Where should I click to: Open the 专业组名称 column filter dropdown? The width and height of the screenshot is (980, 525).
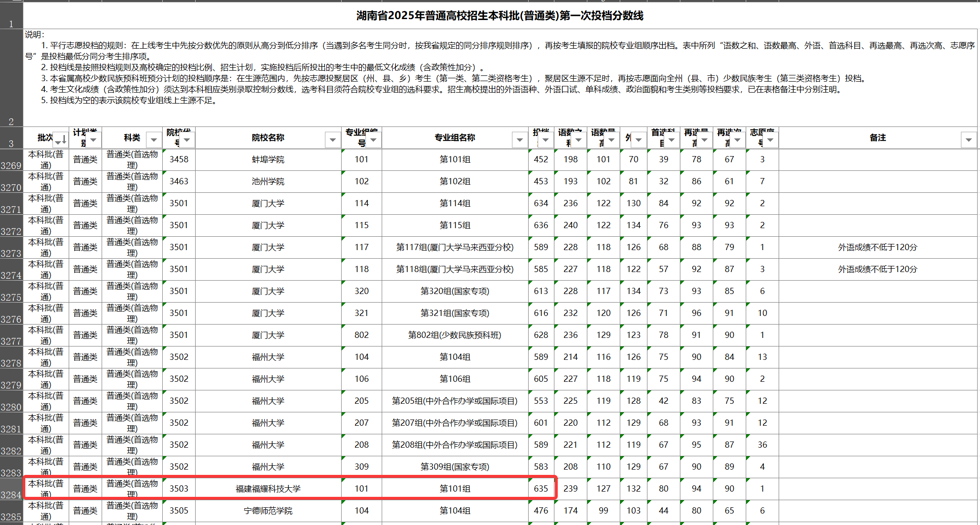click(519, 140)
